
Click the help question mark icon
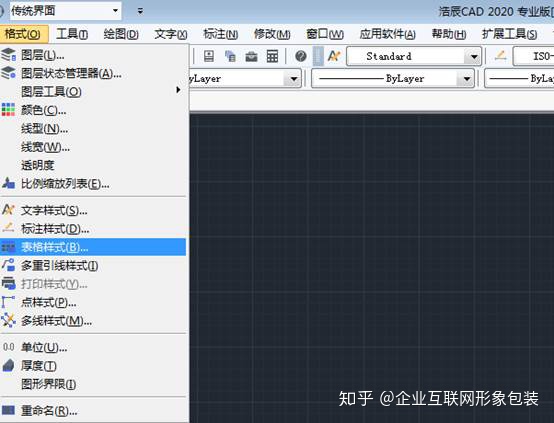tap(301, 56)
